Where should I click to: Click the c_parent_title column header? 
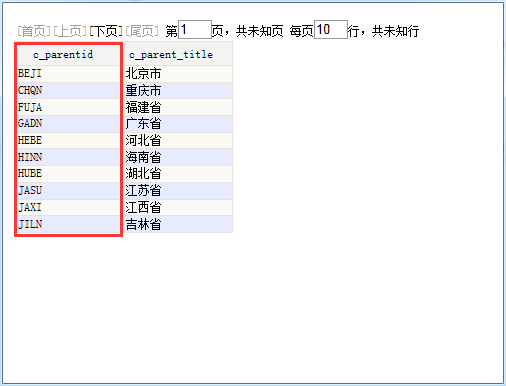coord(178,54)
